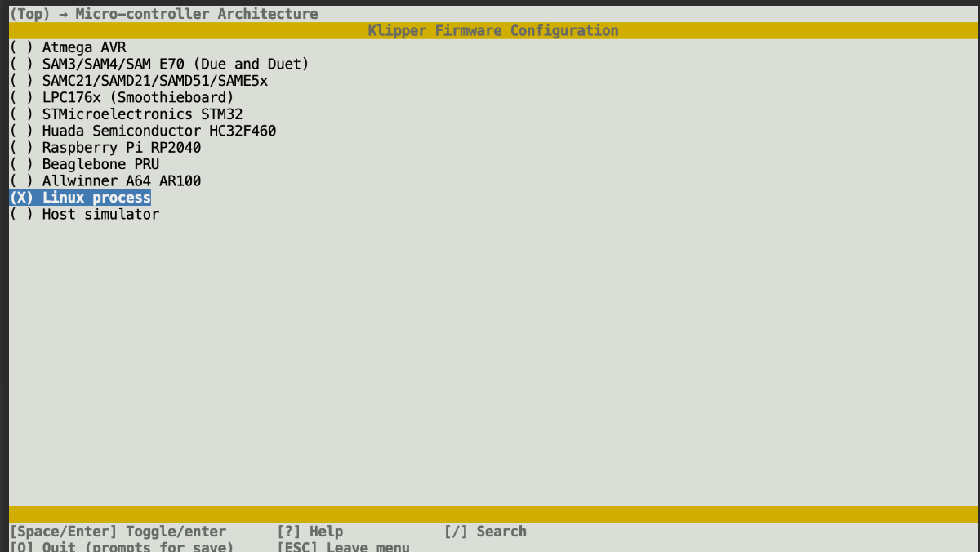
Task: Choose SAM3/SAM4/SAM E70 (Due and Duet)
Action: coord(159,64)
